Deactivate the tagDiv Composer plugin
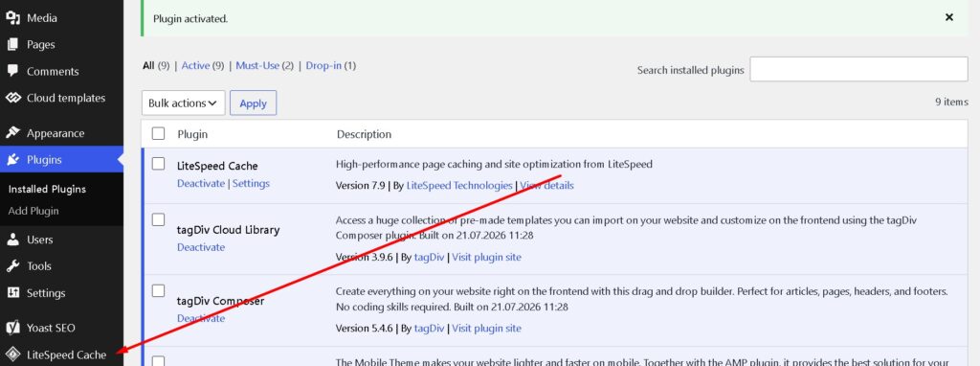This screenshot has width=980, height=366. pos(201,318)
